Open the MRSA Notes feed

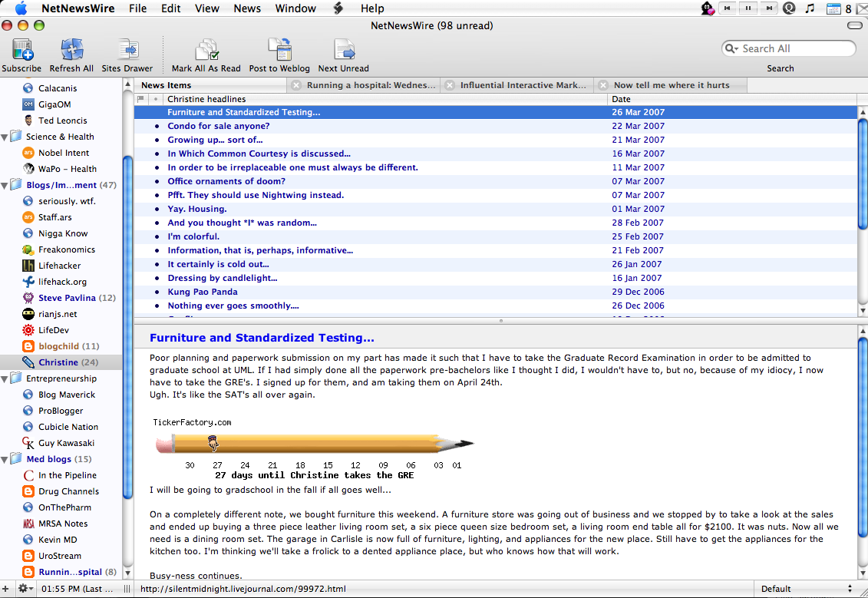coord(63,524)
